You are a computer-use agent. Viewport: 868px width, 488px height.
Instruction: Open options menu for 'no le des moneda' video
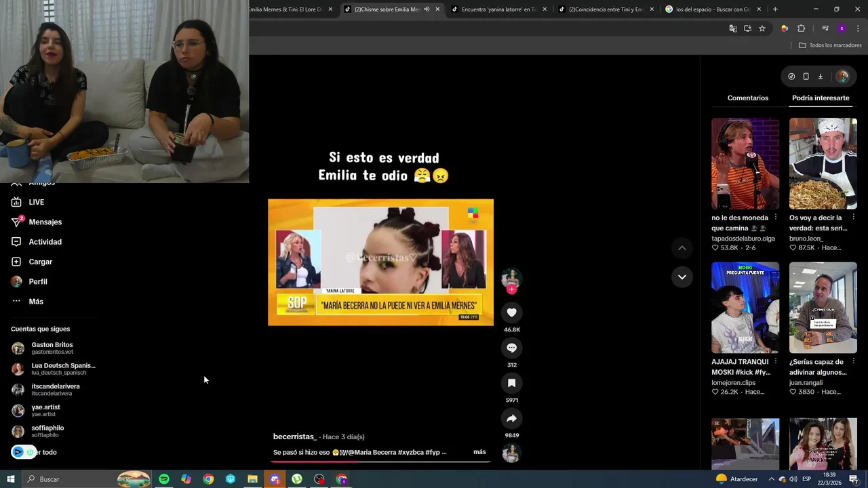click(775, 218)
